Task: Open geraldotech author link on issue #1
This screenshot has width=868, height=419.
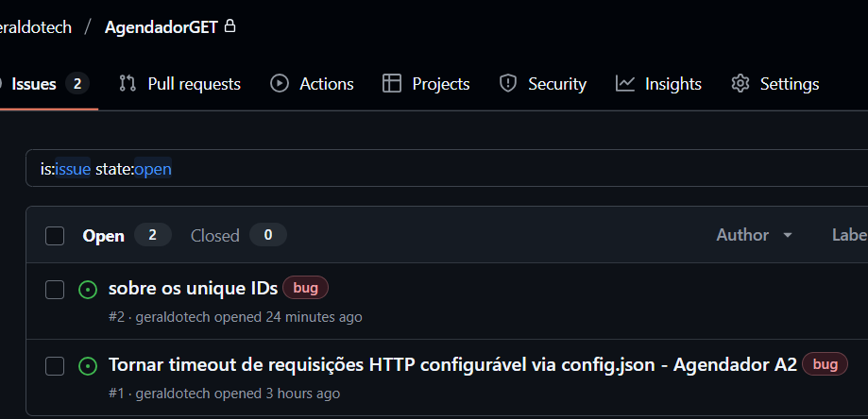Action: coord(173,394)
